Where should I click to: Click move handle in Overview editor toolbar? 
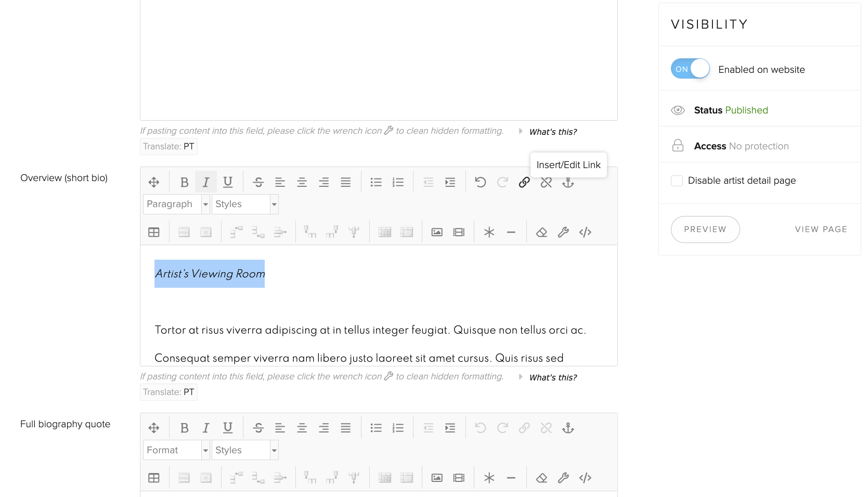[154, 182]
